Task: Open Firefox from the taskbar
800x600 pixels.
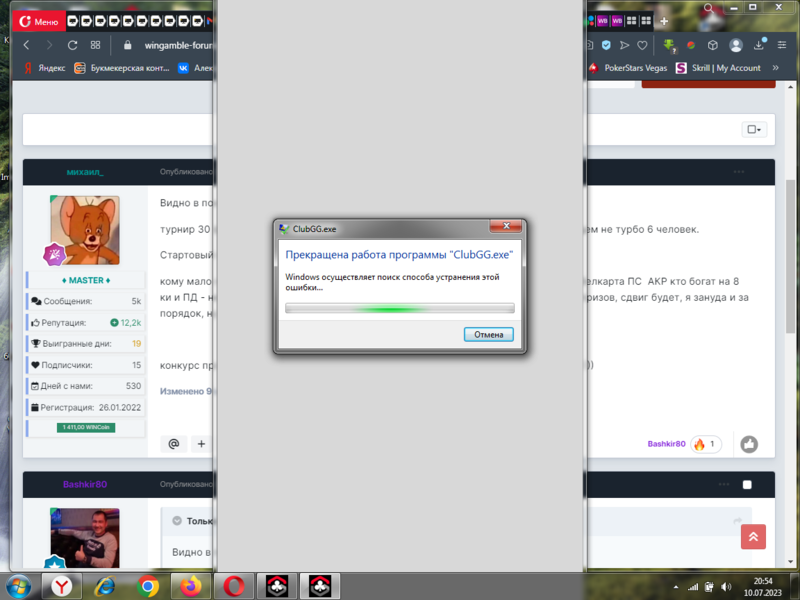Action: (x=190, y=585)
